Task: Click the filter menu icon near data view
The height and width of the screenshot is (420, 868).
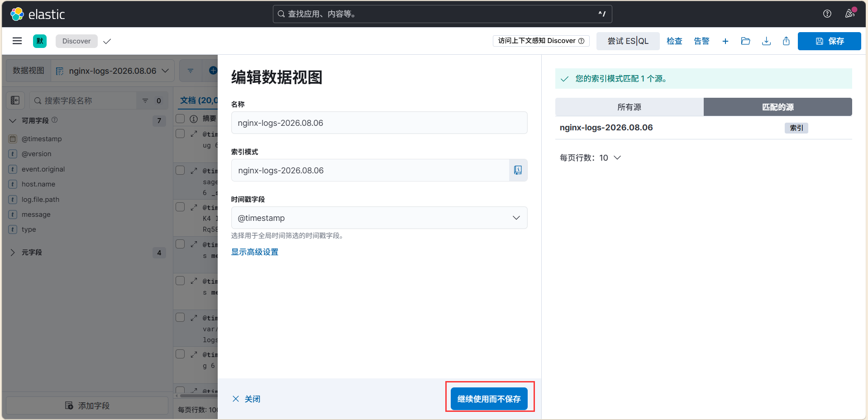Action: tap(191, 71)
